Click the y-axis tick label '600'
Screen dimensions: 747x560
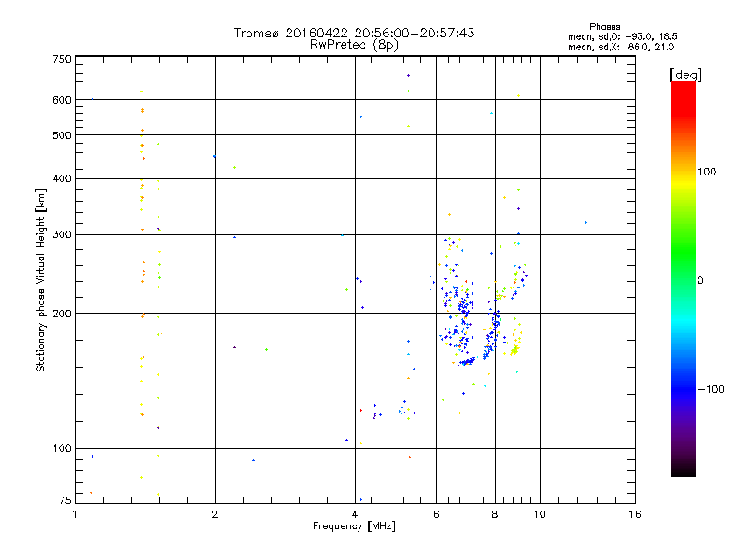click(62, 100)
